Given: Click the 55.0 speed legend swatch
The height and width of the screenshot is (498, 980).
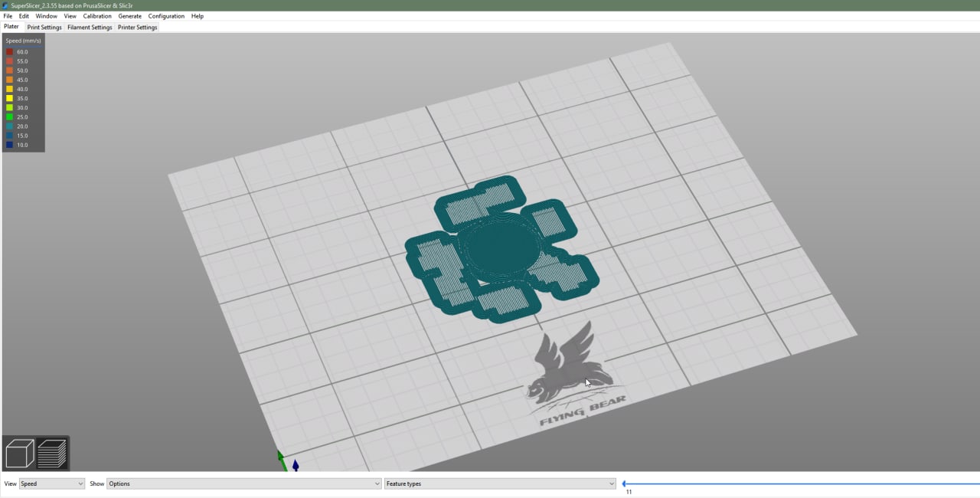Looking at the screenshot, I should click(x=10, y=61).
